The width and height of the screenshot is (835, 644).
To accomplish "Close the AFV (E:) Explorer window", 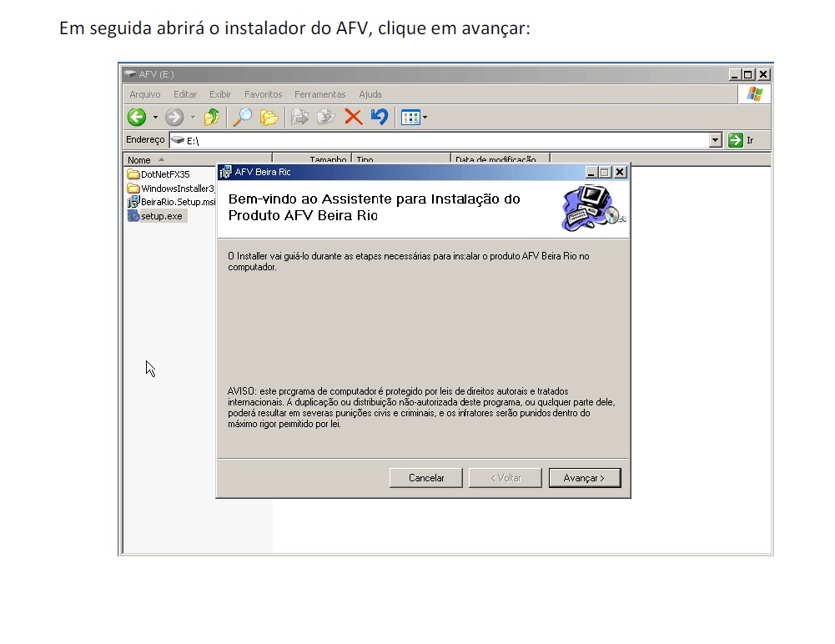I will point(763,74).
